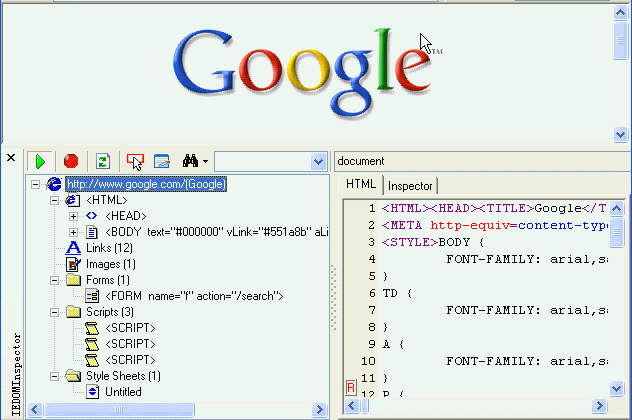Switch to the HTML tab
This screenshot has width=632, height=420.
coord(361,185)
